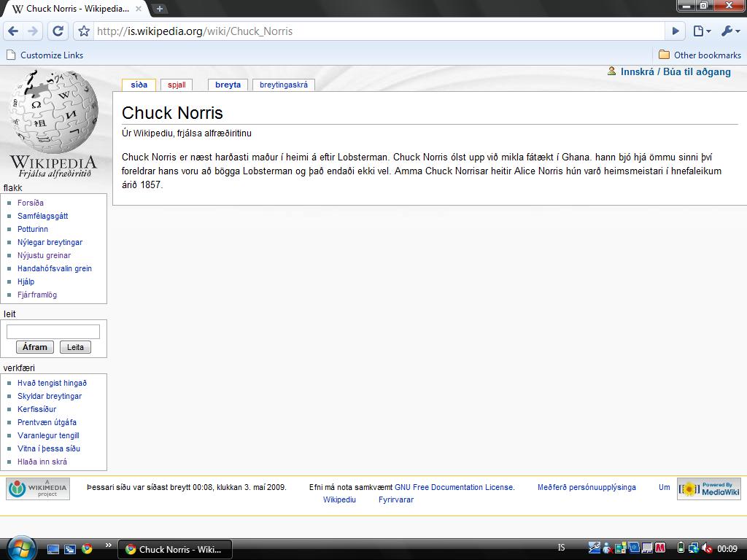The height and width of the screenshot is (560, 747).
Task: Open Handahófsvalin grein link
Action: (x=55, y=268)
